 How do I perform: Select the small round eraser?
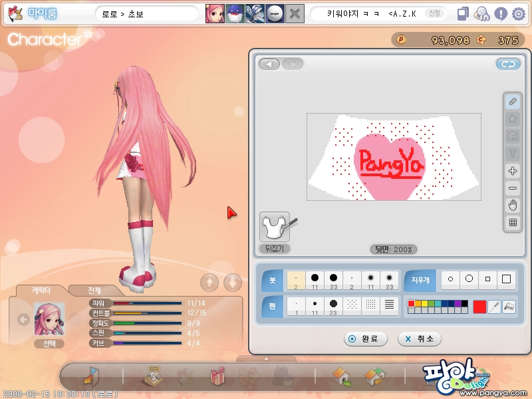click(451, 279)
